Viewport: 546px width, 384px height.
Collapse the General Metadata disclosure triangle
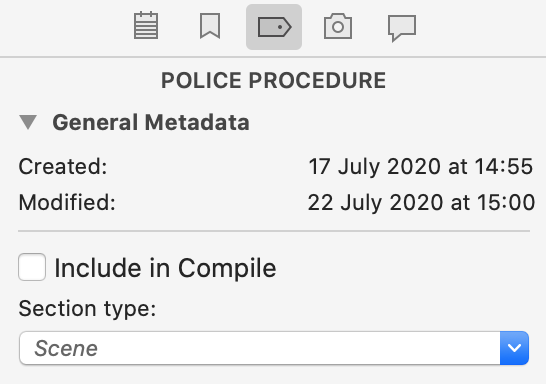(x=28, y=122)
